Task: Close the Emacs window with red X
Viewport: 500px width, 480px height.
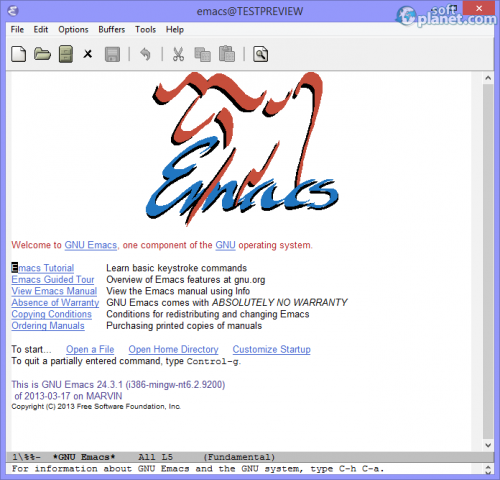Action: [479, 8]
